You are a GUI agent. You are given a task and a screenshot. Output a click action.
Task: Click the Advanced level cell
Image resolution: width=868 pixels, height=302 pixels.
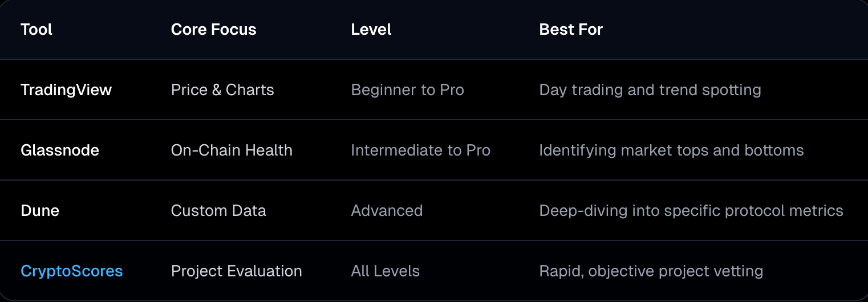(x=387, y=210)
